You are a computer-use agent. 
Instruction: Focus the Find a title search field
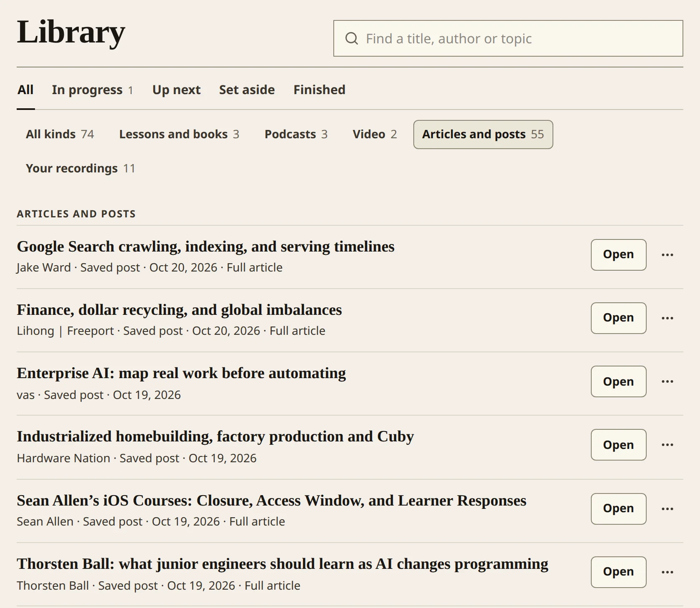click(508, 38)
